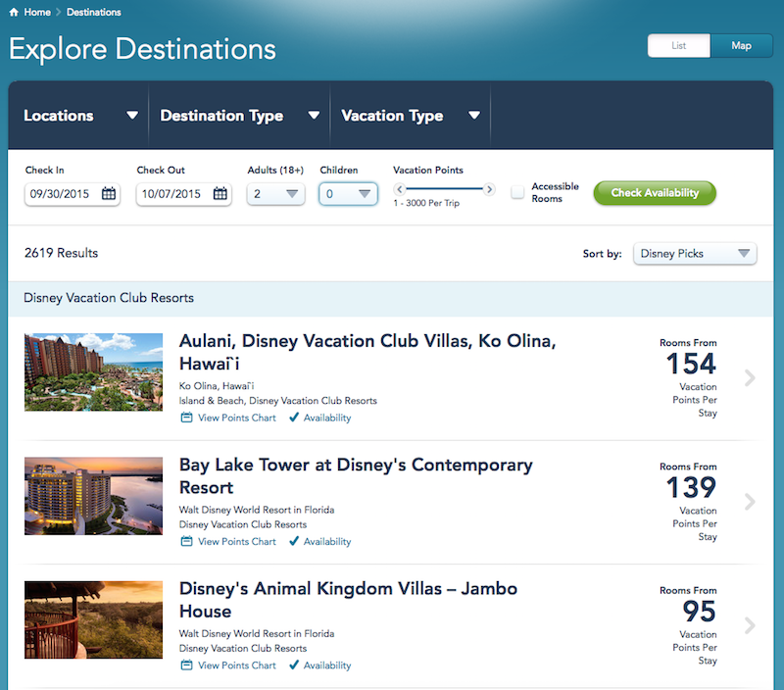Viewport: 784px width, 690px height.
Task: Expand the Locations filter dropdown
Action: [x=80, y=116]
